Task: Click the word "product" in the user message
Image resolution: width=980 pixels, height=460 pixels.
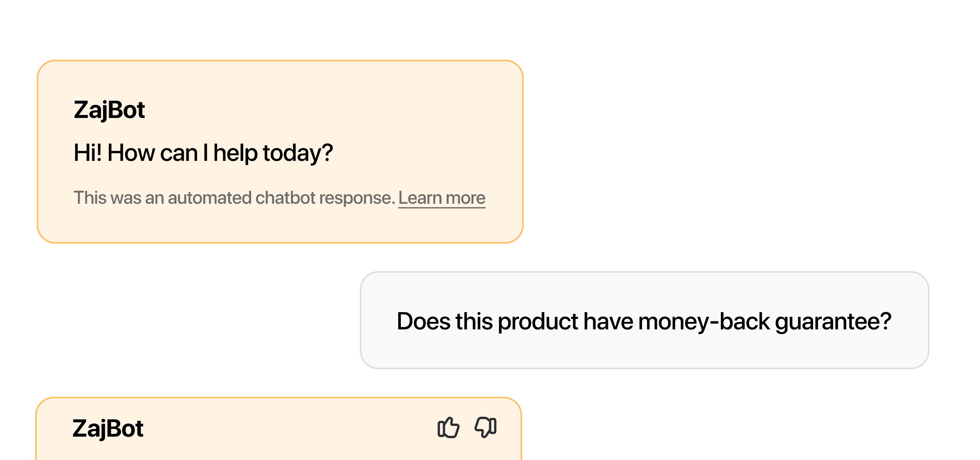Action: [x=537, y=322]
